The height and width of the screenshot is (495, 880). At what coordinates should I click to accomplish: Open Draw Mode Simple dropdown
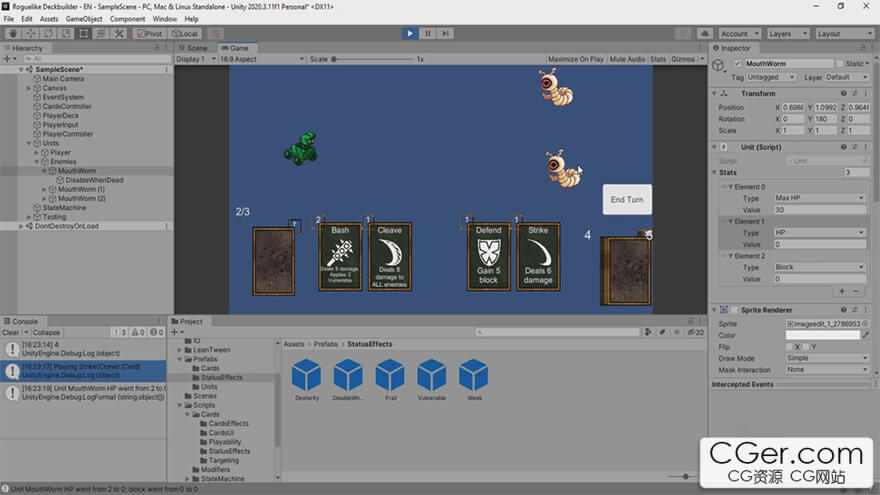825,358
